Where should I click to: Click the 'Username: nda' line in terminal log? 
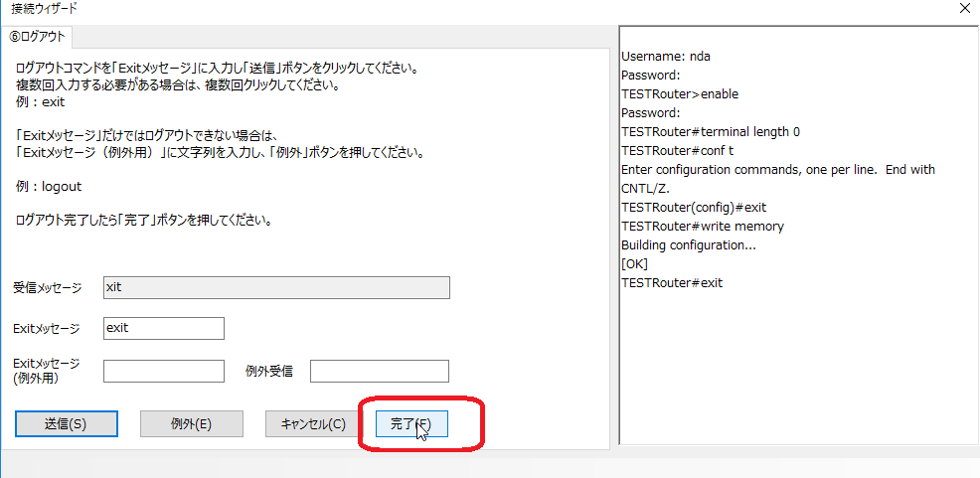[665, 57]
